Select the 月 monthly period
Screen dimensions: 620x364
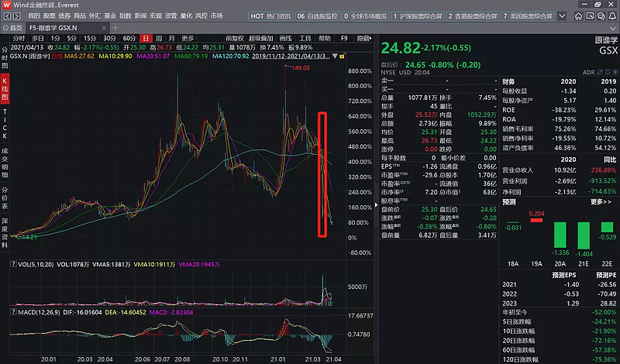pyautogui.click(x=171, y=39)
